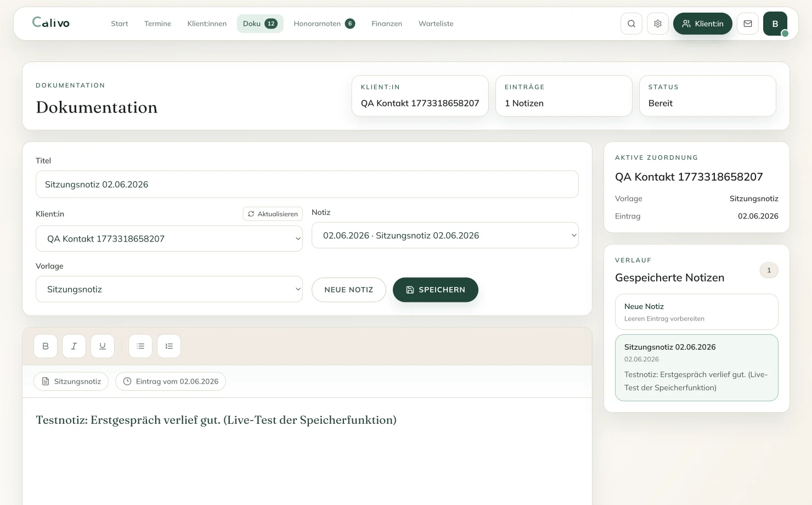The width and height of the screenshot is (812, 505).
Task: Insert a numbered list
Action: pos(169,346)
